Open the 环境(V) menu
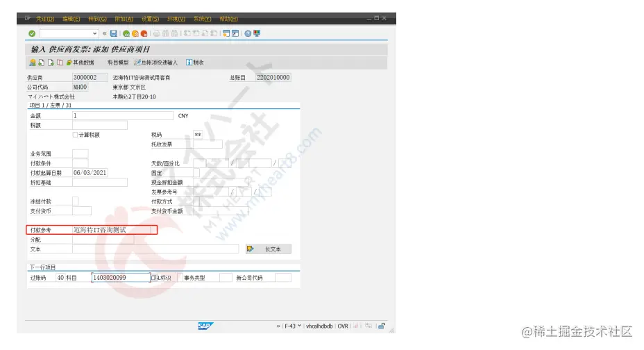The width and height of the screenshot is (644, 350). coord(176,19)
